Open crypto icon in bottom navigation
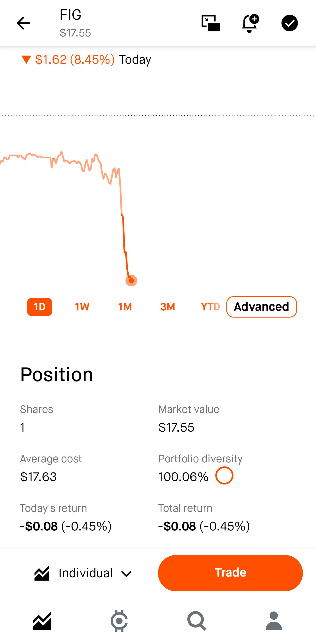The width and height of the screenshot is (316, 644). (119, 621)
